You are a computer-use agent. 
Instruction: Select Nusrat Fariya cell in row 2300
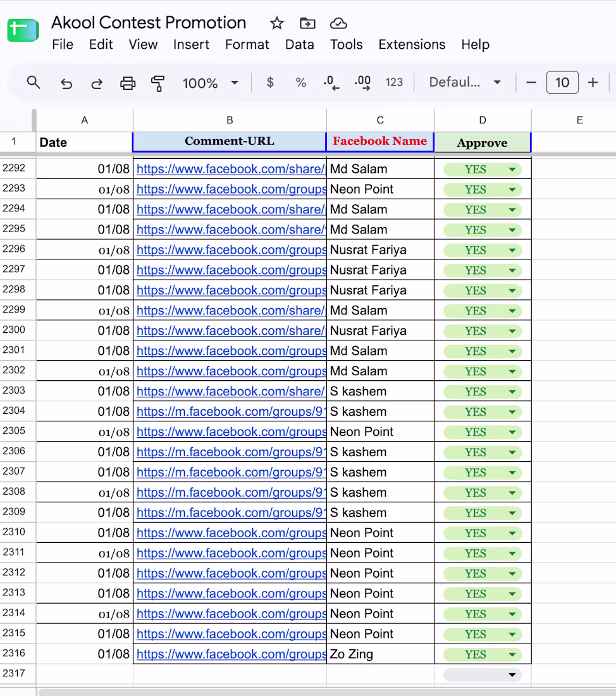point(380,331)
